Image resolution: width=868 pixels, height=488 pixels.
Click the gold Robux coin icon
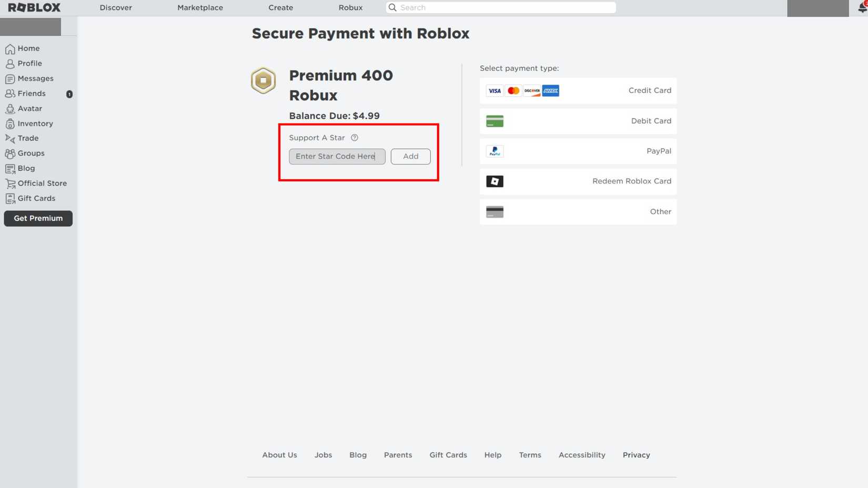[263, 80]
